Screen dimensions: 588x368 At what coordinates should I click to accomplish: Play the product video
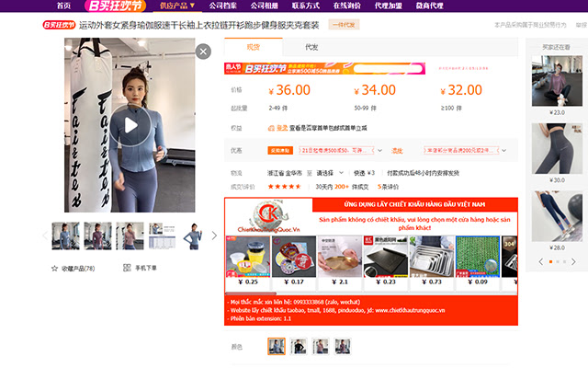130,125
